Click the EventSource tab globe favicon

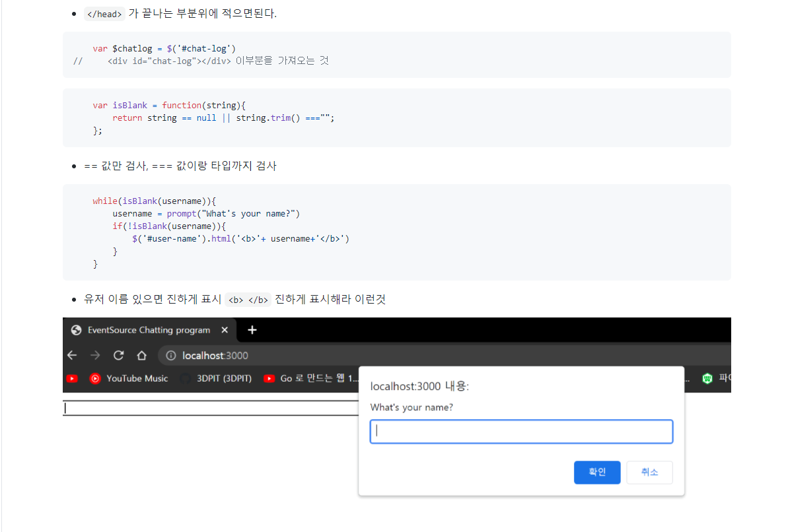pos(77,330)
